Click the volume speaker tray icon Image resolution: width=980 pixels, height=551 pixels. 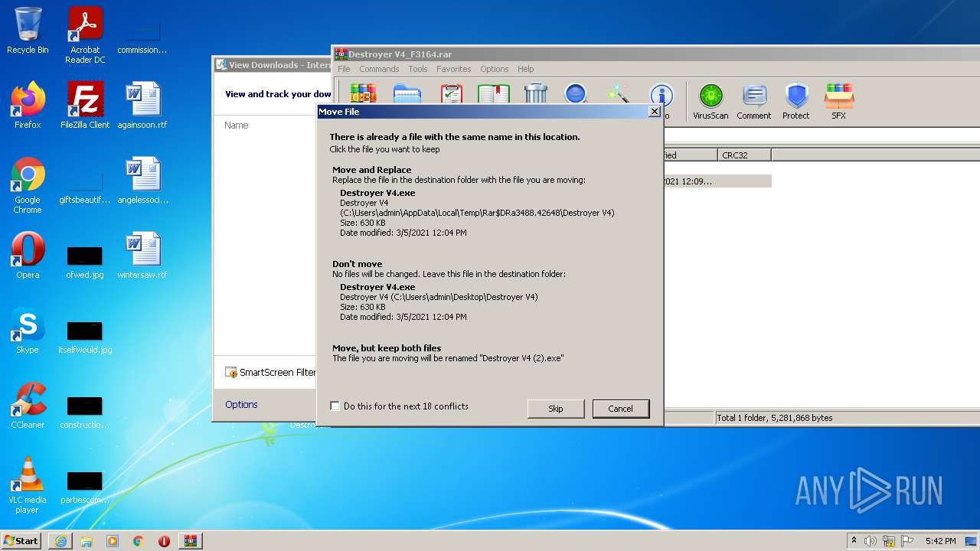[x=871, y=541]
